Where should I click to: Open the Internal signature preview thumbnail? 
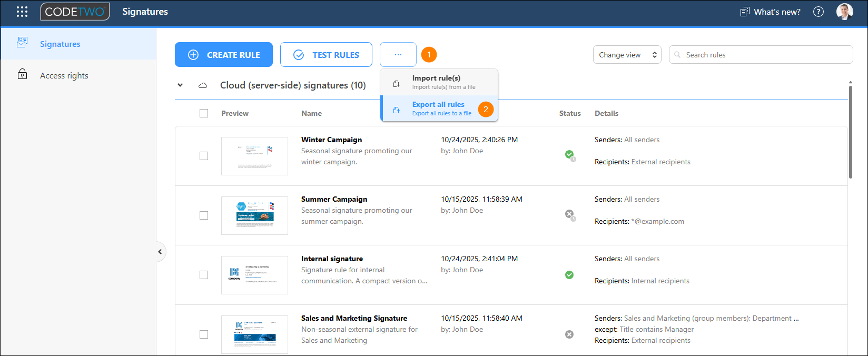point(254,275)
